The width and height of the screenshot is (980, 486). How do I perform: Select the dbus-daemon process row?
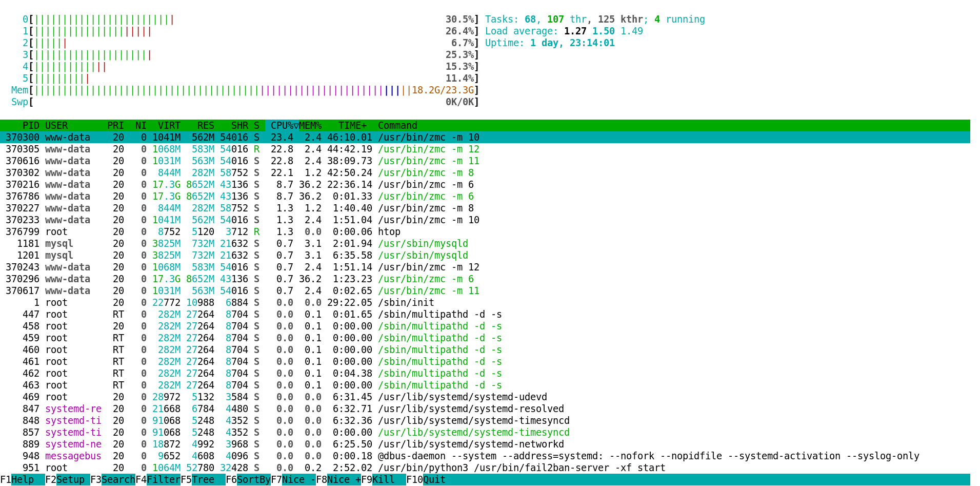click(485, 456)
